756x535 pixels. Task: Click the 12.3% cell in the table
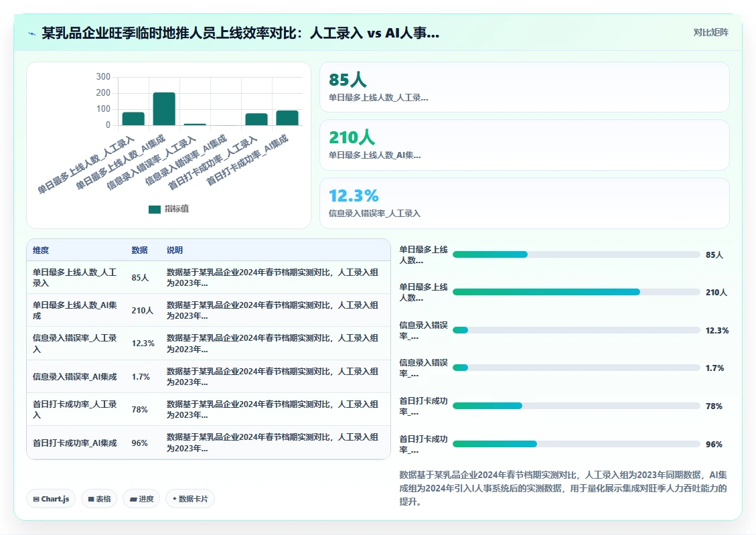tap(143, 343)
